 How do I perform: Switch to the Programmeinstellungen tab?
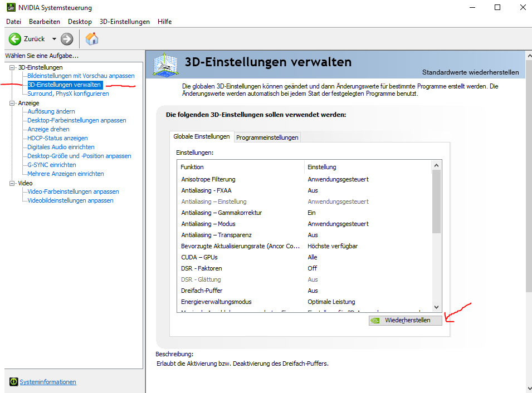[267, 137]
